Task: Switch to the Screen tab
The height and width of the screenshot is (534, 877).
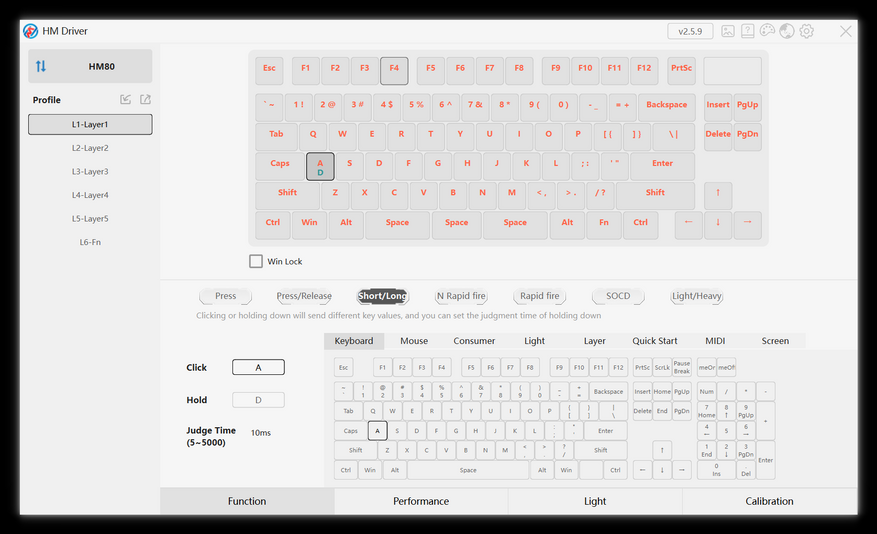Action: (x=775, y=341)
